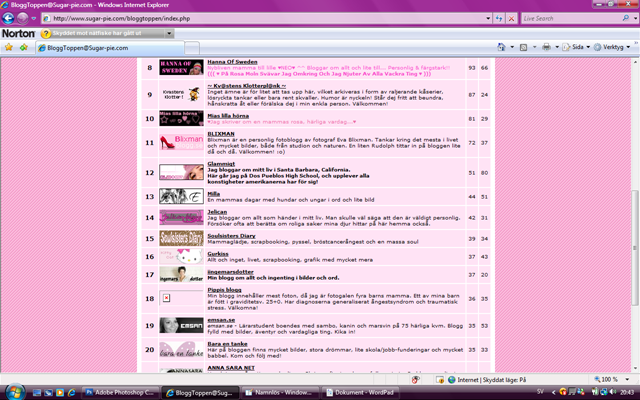Switch to Adobe Photoshop taskbar button

pos(121,393)
